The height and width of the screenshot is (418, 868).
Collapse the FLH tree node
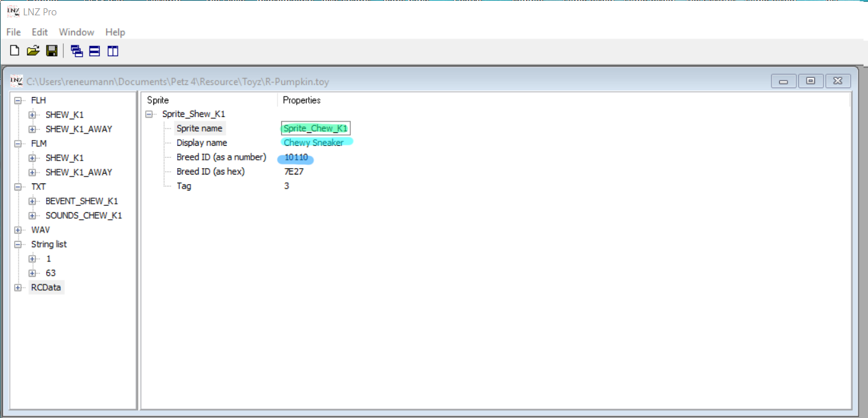point(18,100)
